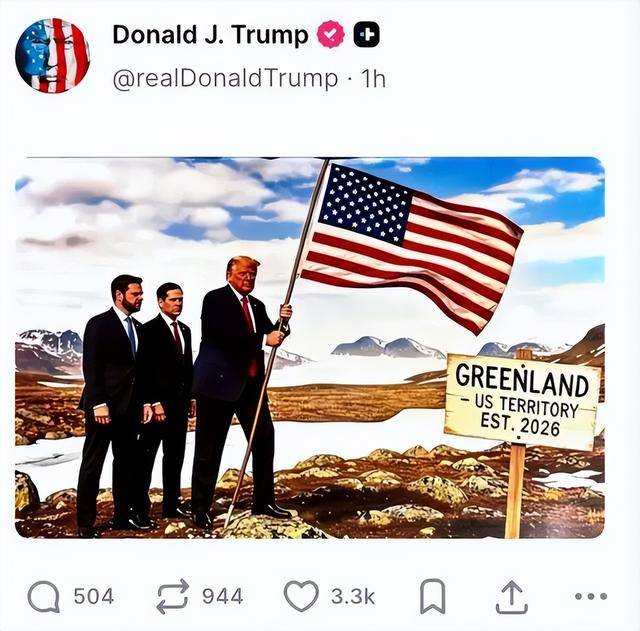
Task: Open the attached Greenland illustration
Action: click(310, 347)
